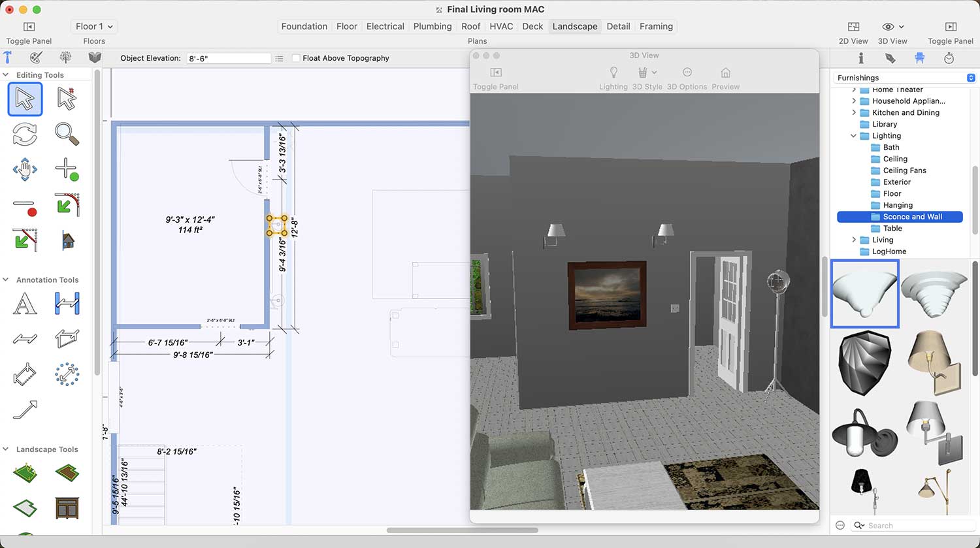This screenshot has width=980, height=548.
Task: Select the magnifying glass Zoom tool
Action: (67, 134)
